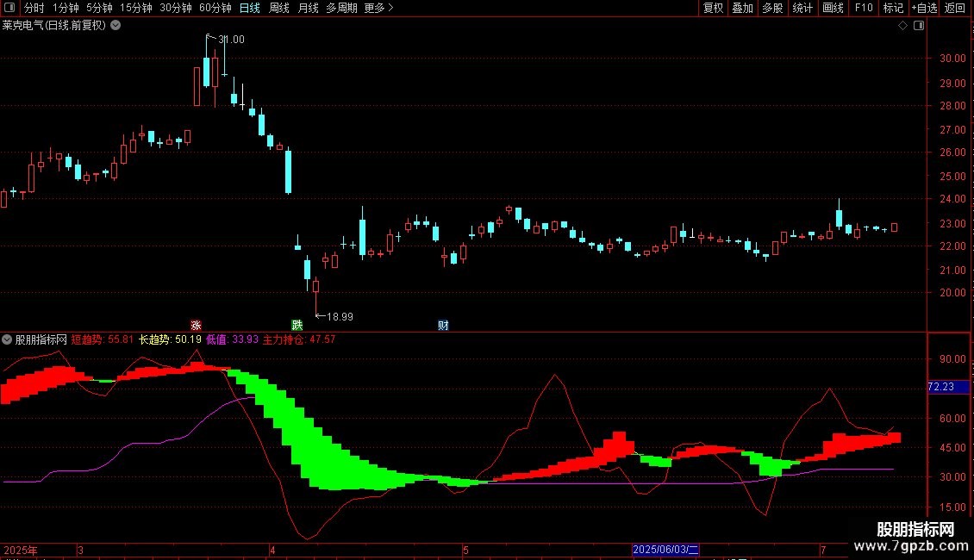Click the 2025年 label on time axis

click(x=21, y=550)
